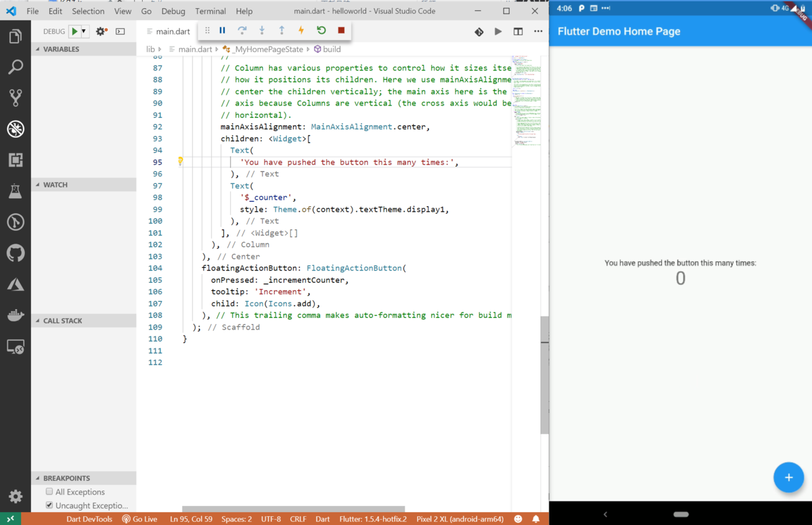Image resolution: width=812 pixels, height=525 pixels.
Task: Toggle the Uncaught Exceptions breakpoint checkbox
Action: click(49, 505)
